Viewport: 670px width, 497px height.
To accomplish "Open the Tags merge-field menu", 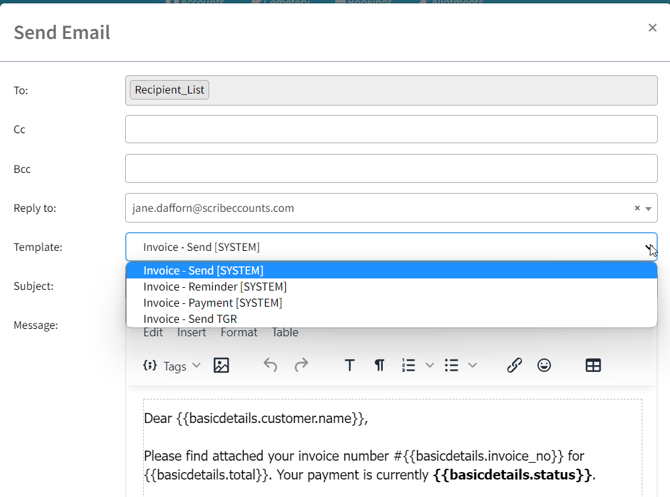I will (172, 366).
